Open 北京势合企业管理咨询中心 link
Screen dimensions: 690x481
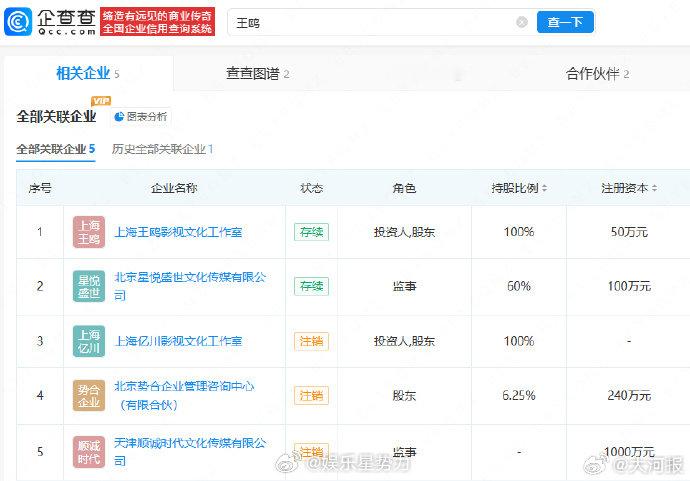click(x=184, y=395)
